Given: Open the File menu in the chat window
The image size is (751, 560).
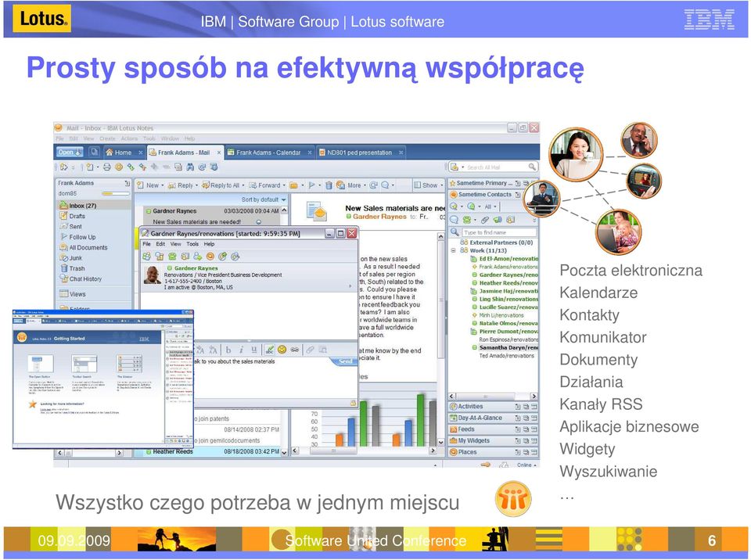Looking at the screenshot, I should click(x=146, y=244).
